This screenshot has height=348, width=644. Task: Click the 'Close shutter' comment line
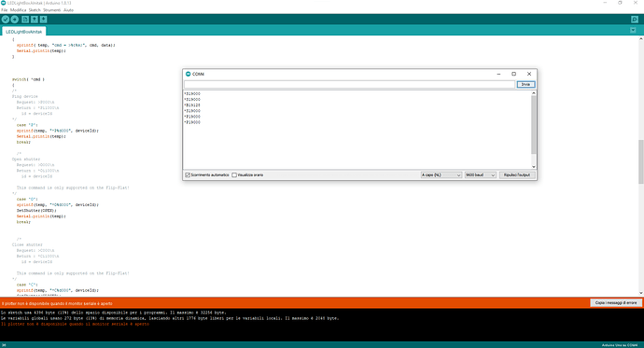coord(27,244)
